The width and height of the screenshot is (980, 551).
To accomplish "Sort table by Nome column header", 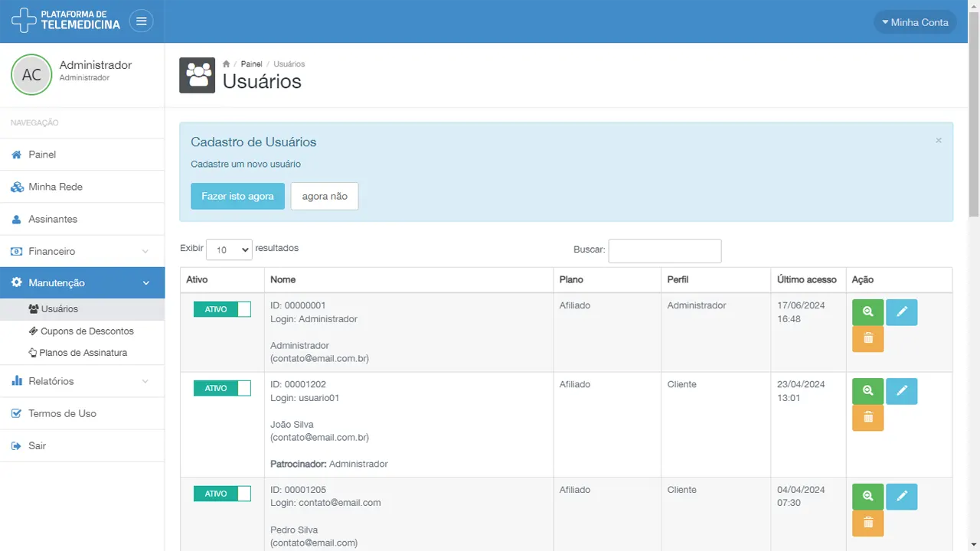I will pyautogui.click(x=409, y=280).
